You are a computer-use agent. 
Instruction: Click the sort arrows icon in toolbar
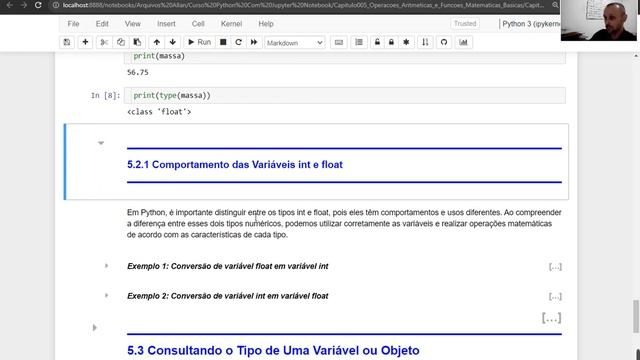point(425,42)
